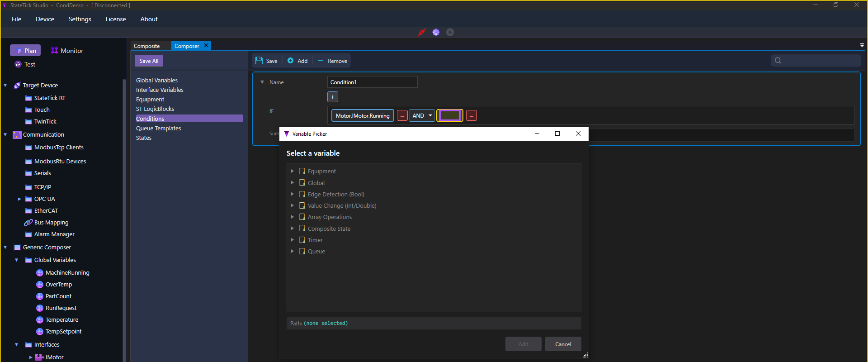The width and height of the screenshot is (868, 362).
Task: Click the Target Device icon
Action: tap(17, 86)
